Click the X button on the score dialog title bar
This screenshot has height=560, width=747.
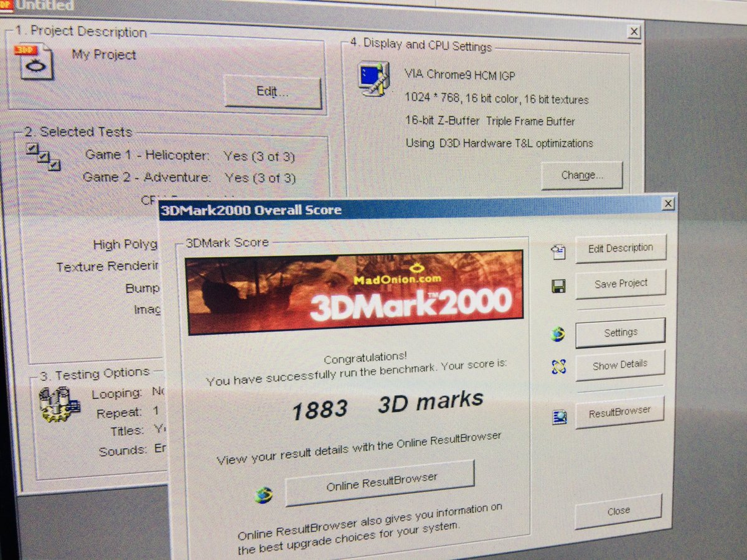point(668,203)
